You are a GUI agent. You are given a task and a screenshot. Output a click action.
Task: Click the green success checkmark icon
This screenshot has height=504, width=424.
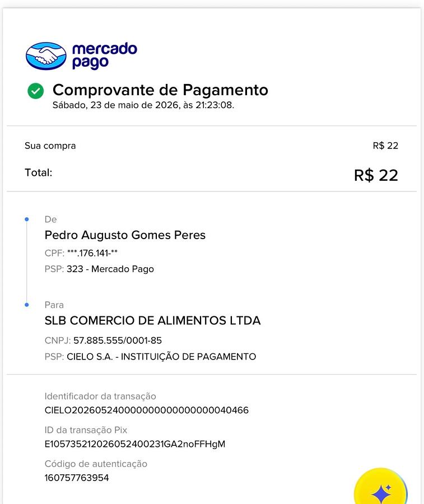click(x=35, y=91)
